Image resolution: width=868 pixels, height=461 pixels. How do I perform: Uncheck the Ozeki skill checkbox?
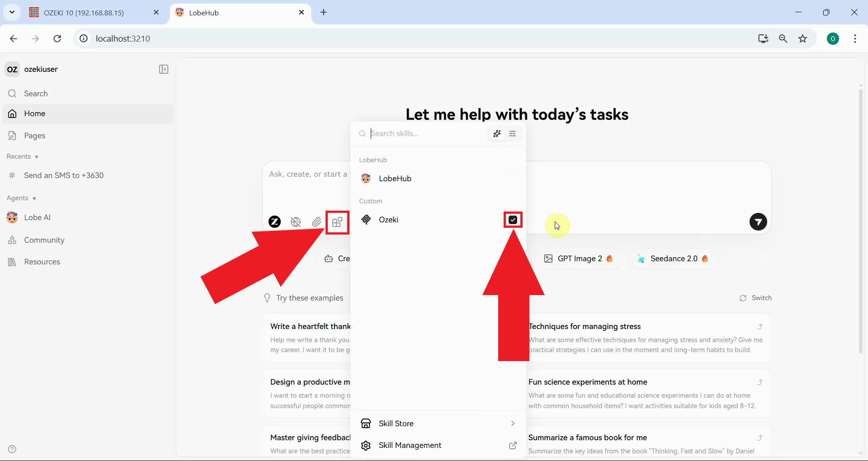513,220
